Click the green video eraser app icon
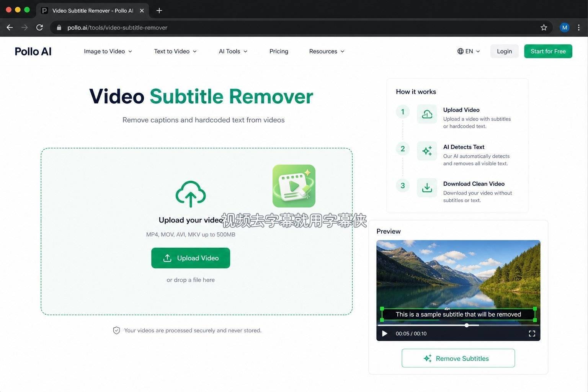The image size is (588, 392). 294,186
